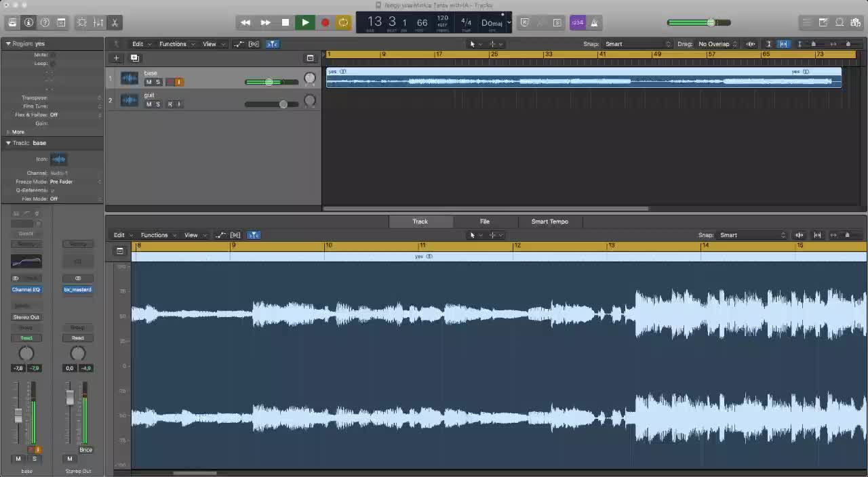Click the EQ thumbnail on base channel strip

[x=26, y=262]
